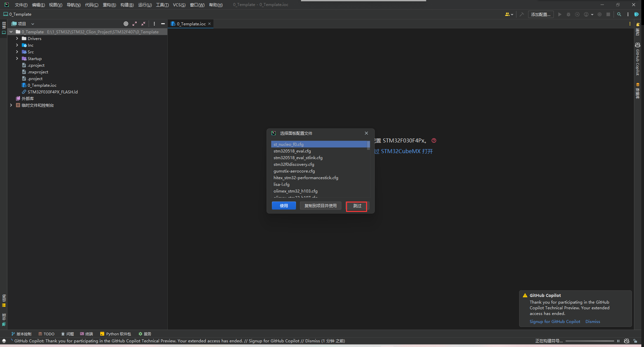Click the Space logo icon top right
Viewport: 644px width, 347px height.
pos(637,14)
